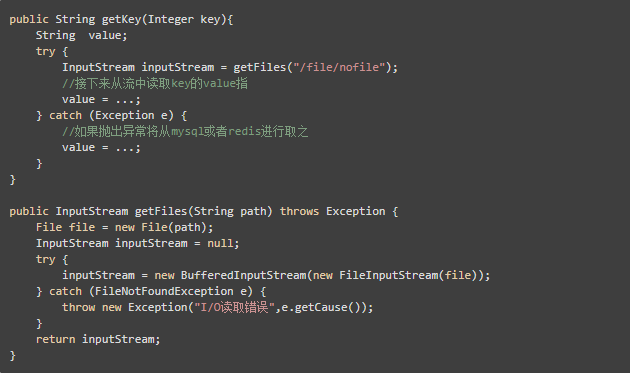Click the String value declaration
630x373 pixels.
82,35
